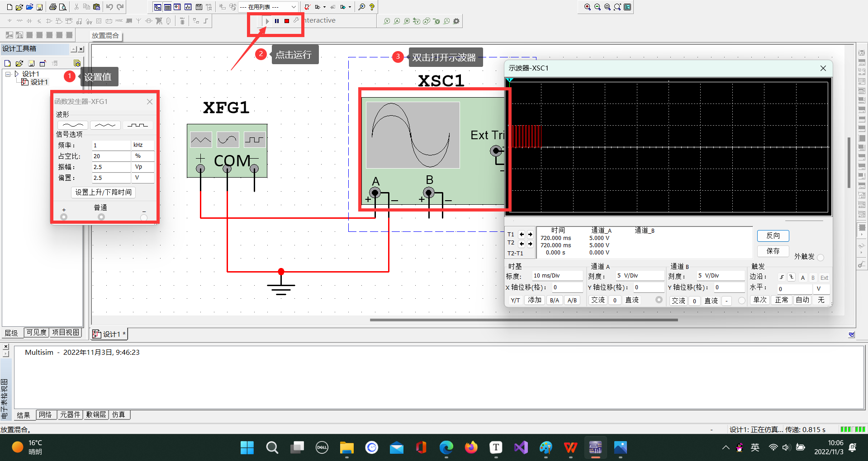This screenshot has width=868, height=461.
Task: Switch to 层级 tab
Action: [x=12, y=333]
